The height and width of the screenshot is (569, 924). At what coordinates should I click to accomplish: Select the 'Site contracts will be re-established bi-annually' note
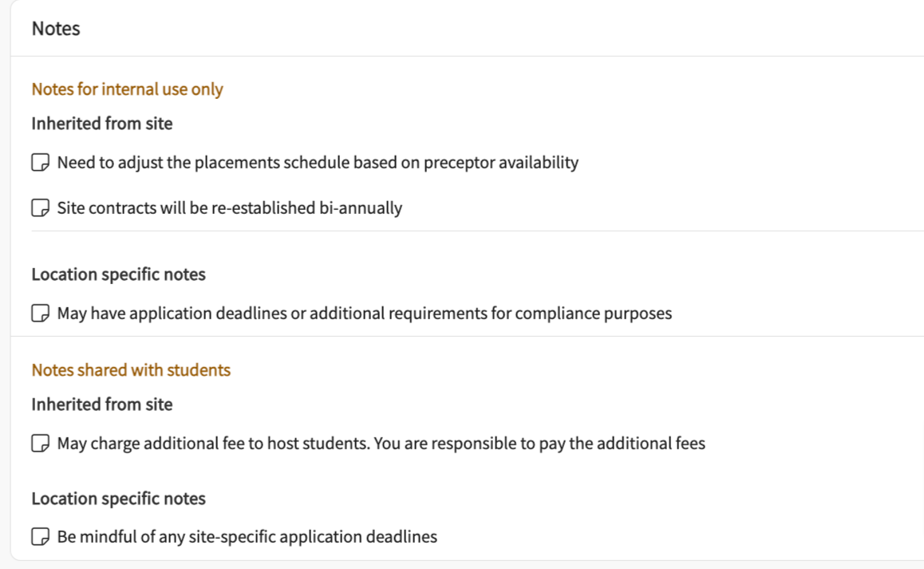[230, 208]
